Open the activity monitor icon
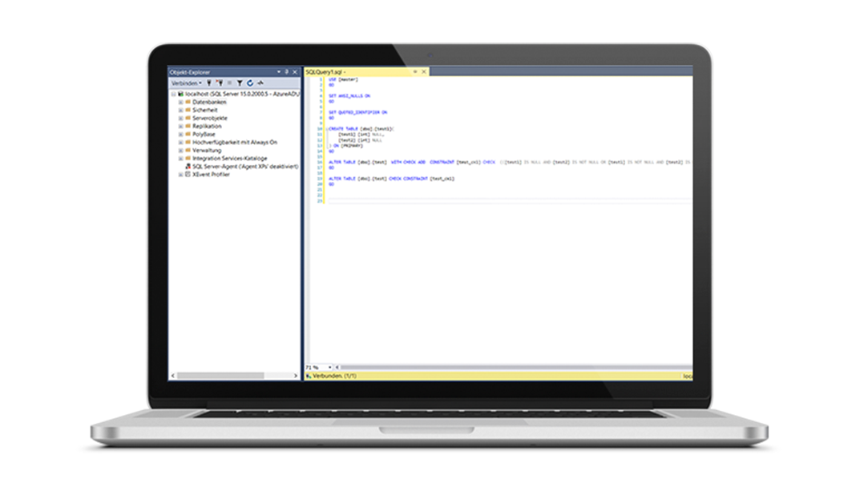 click(260, 83)
